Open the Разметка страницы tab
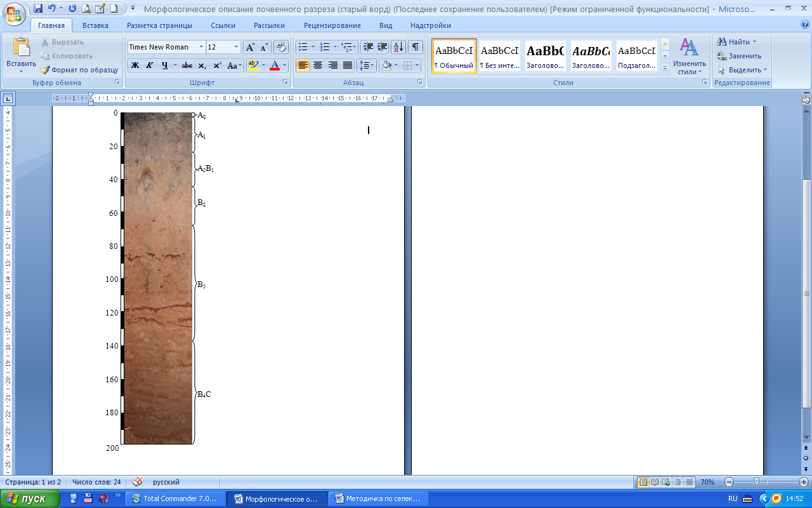 tap(159, 25)
